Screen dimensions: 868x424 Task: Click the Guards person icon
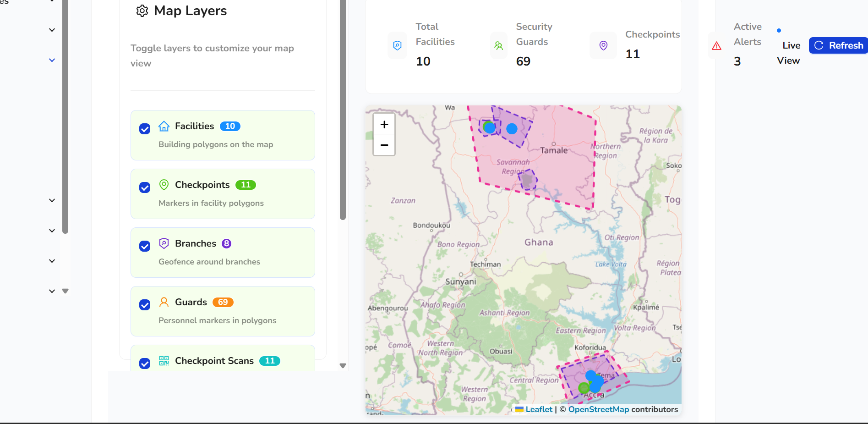[164, 302]
